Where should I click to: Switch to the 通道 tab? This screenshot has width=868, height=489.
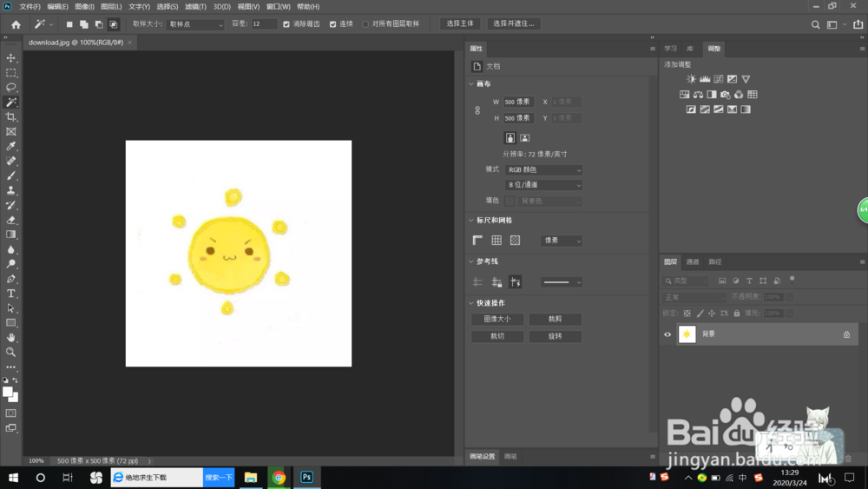pyautogui.click(x=693, y=262)
